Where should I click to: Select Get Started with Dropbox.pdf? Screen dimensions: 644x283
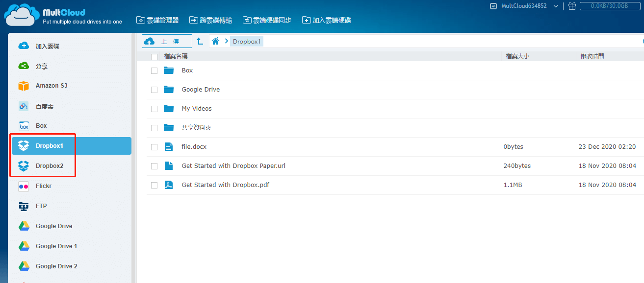226,185
